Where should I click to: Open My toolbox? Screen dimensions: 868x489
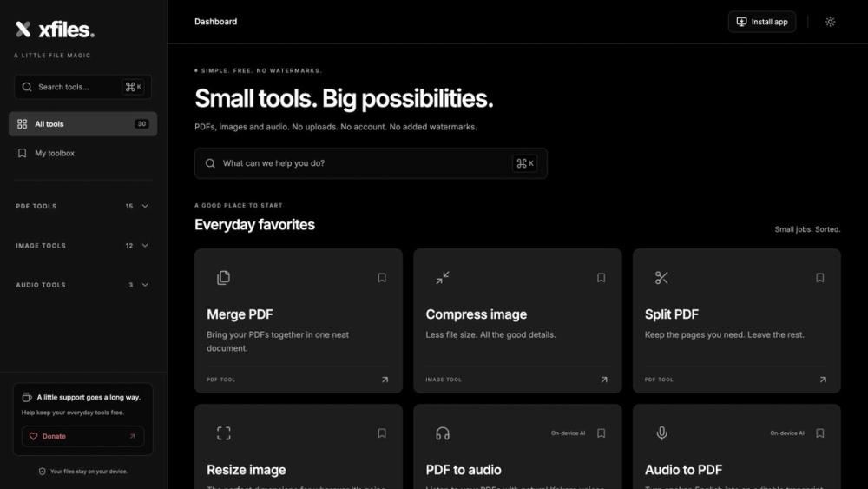coord(83,153)
